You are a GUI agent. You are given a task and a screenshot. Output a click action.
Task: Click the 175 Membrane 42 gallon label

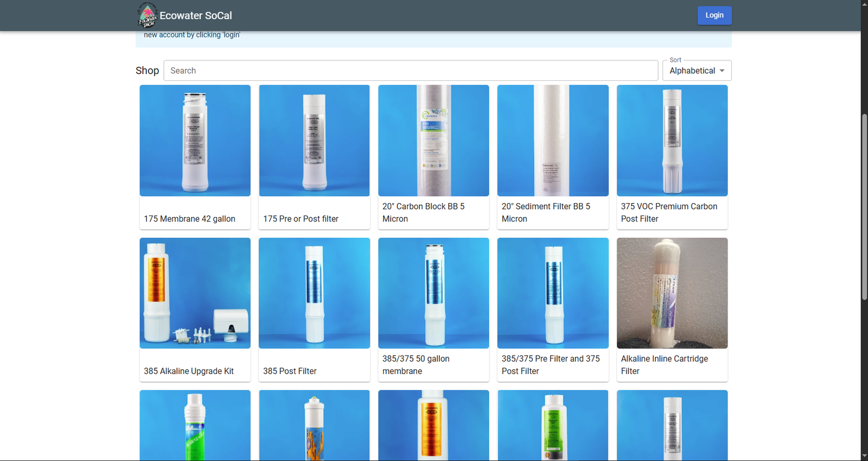click(x=189, y=219)
